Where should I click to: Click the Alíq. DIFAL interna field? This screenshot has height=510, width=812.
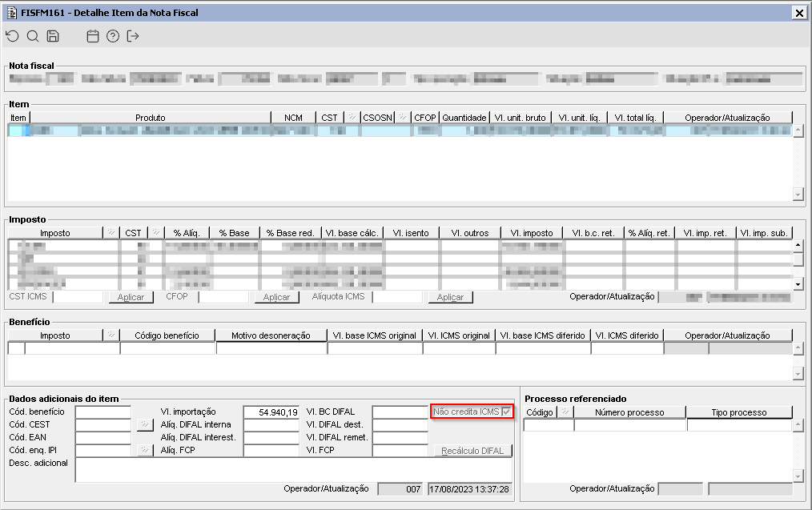[x=271, y=425]
